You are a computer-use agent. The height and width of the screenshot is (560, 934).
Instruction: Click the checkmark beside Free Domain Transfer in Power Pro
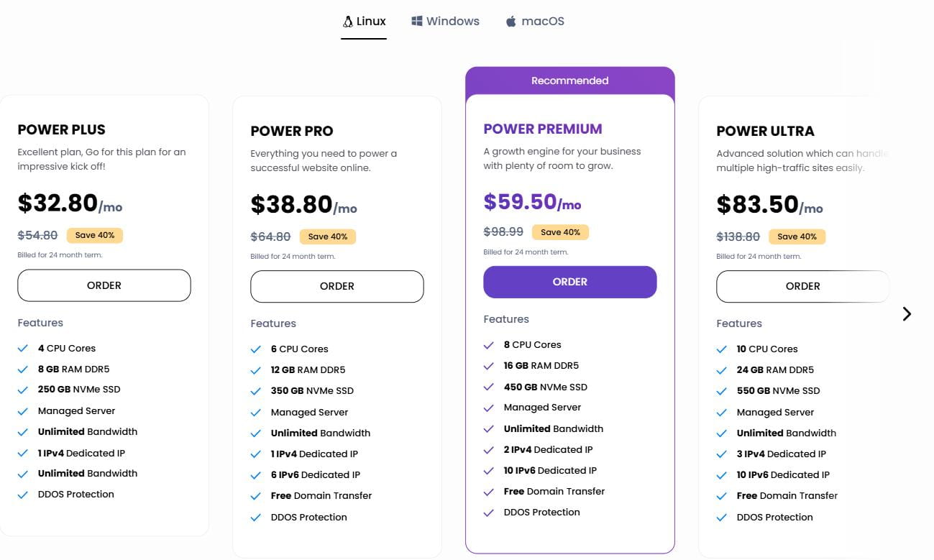coord(256,495)
